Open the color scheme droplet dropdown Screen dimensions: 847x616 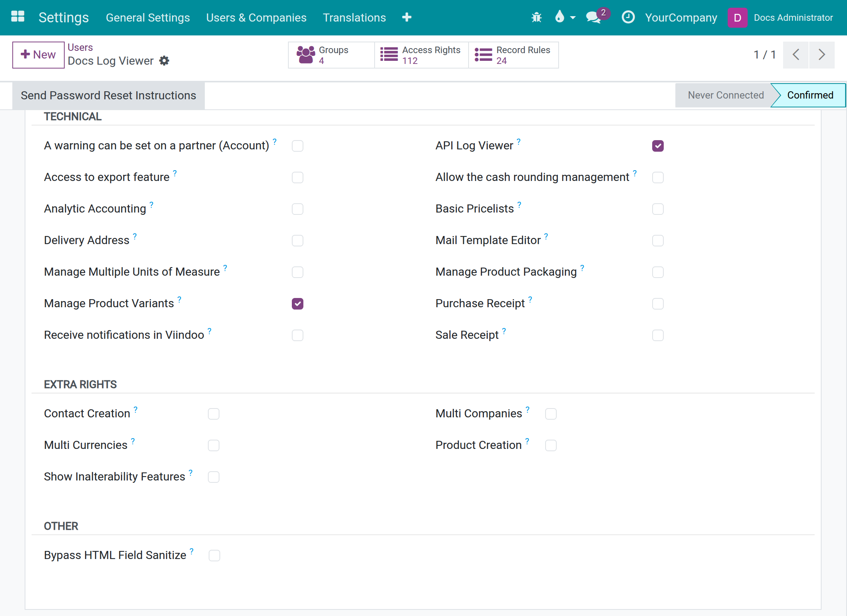[x=565, y=17]
